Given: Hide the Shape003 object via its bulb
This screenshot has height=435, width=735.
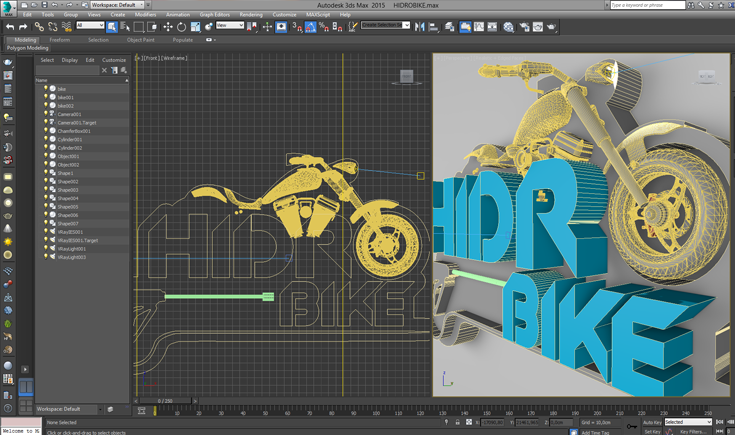Looking at the screenshot, I should click(46, 190).
